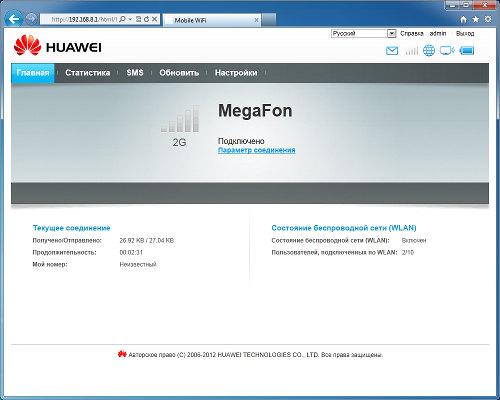Screen dimensions: 500x400
Task: Click the Huawei logo
Action: [58, 46]
